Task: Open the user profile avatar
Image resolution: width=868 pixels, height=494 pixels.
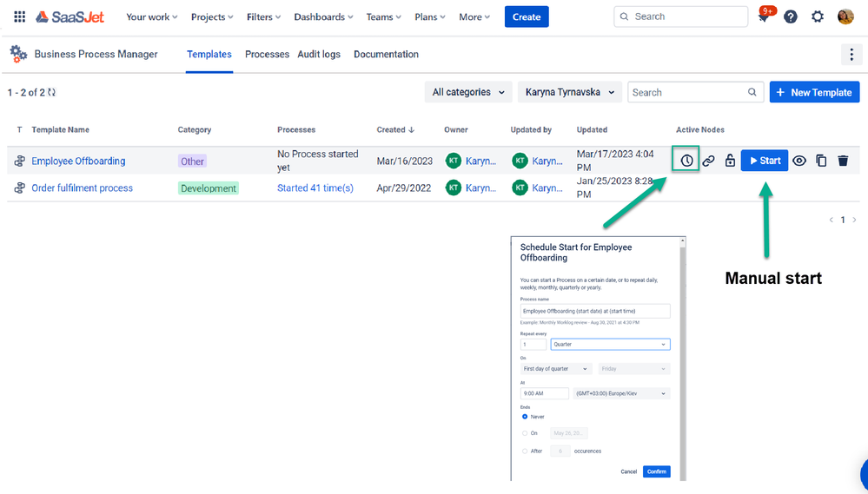Action: tap(845, 17)
